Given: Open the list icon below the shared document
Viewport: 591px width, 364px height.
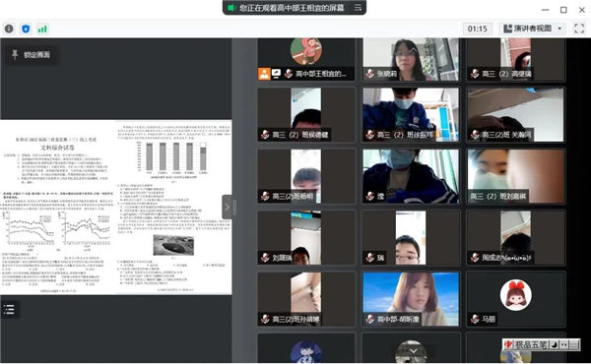Looking at the screenshot, I should 9,309.
